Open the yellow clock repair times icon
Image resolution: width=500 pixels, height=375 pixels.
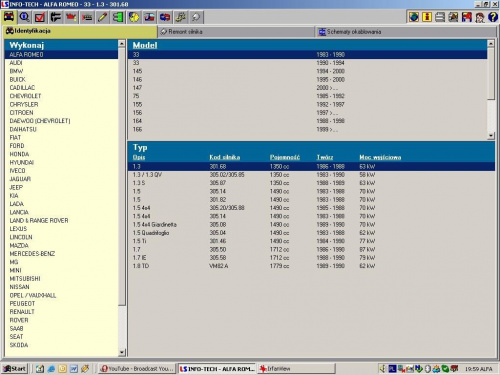coord(134,17)
